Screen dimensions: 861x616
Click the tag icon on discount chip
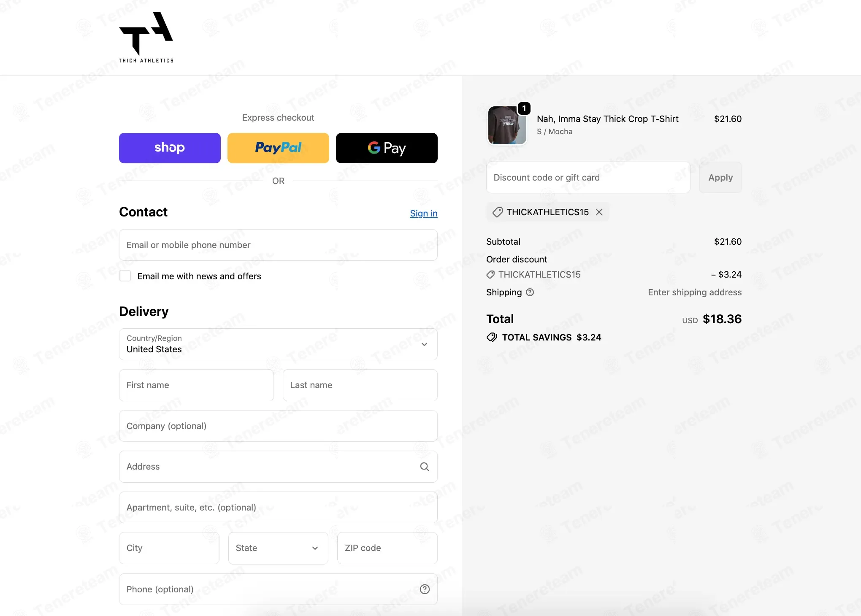498,212
